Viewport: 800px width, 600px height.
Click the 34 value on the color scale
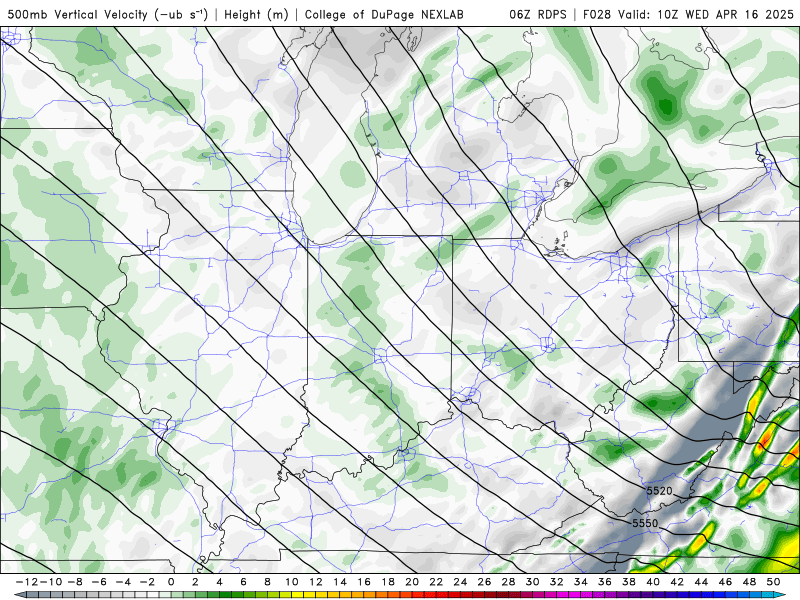[x=581, y=582]
